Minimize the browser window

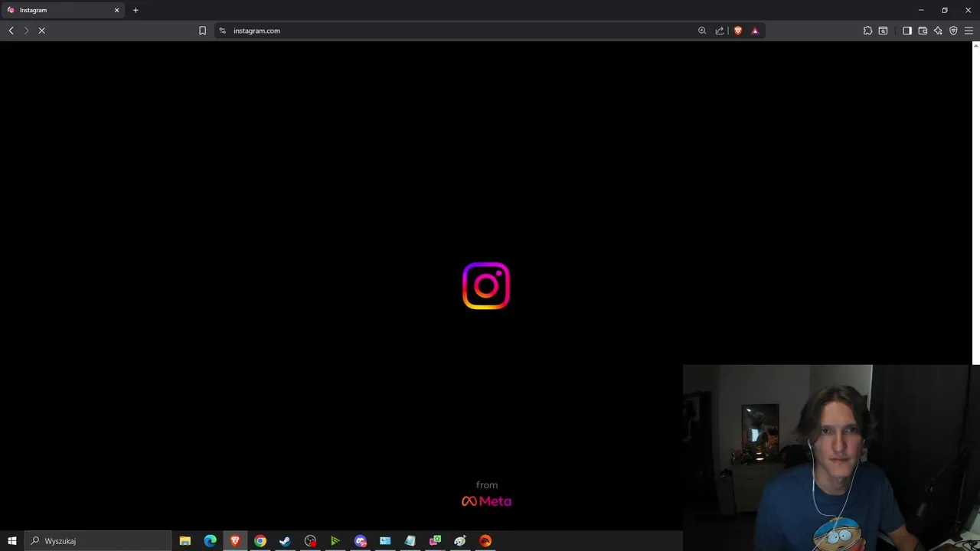pos(921,10)
